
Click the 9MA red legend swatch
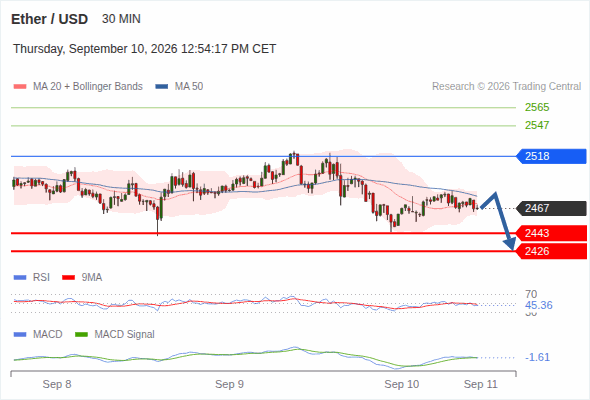(x=68, y=278)
